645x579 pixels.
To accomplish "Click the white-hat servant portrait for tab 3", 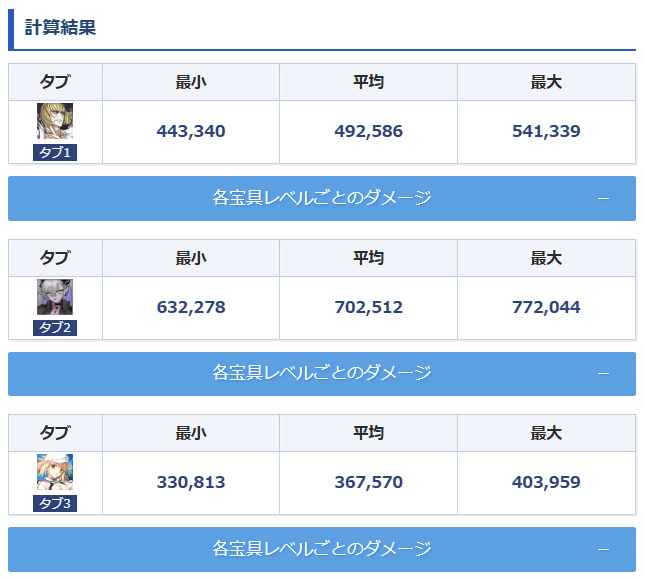I will (x=55, y=472).
